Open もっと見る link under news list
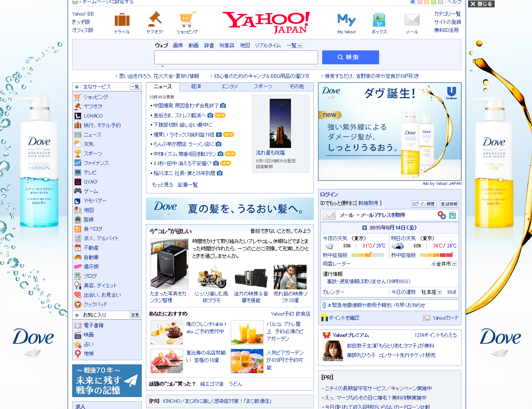 tap(163, 185)
